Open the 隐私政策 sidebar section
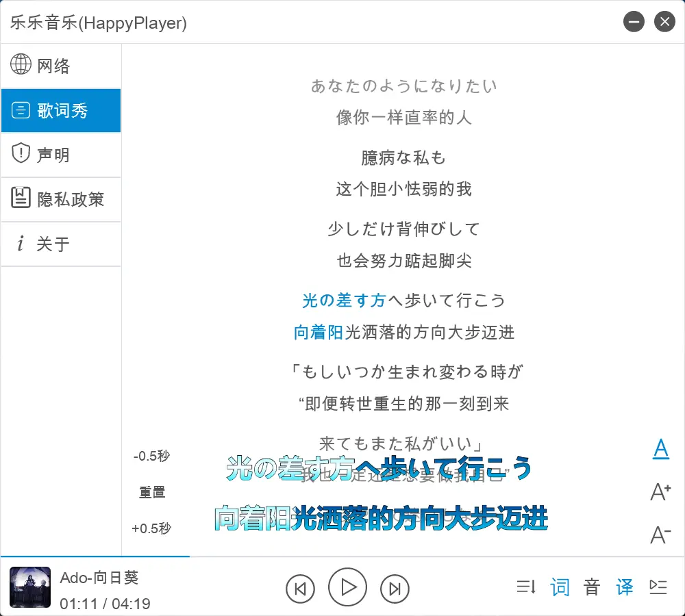The height and width of the screenshot is (616, 685). point(61,199)
